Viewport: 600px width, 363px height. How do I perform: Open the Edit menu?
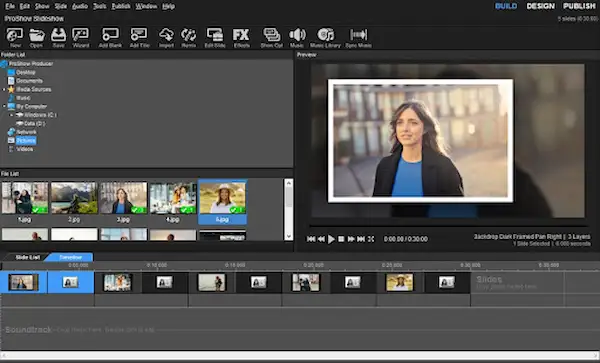pos(24,7)
